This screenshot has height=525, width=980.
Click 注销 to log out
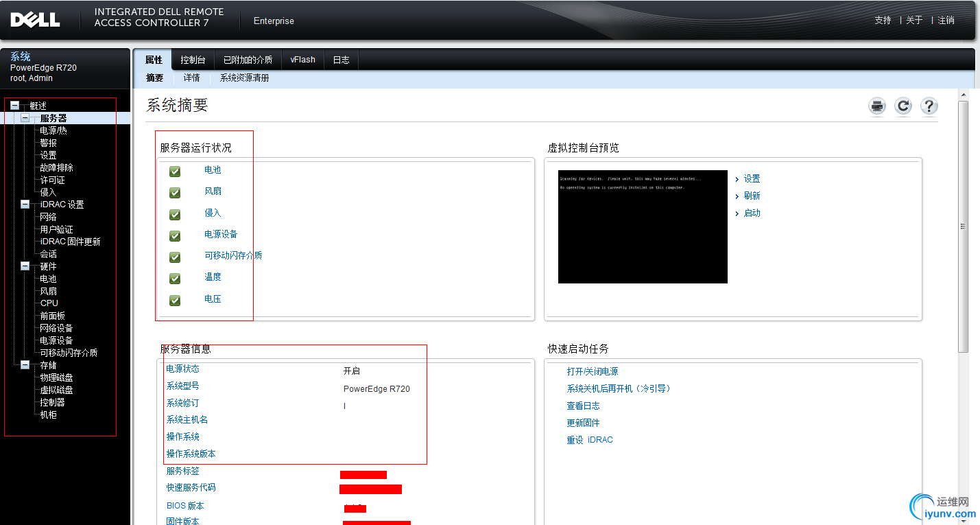tap(946, 20)
